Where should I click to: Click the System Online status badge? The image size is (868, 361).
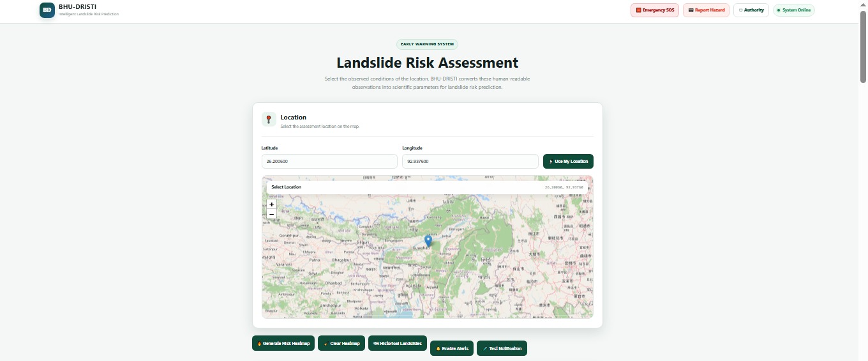794,10
